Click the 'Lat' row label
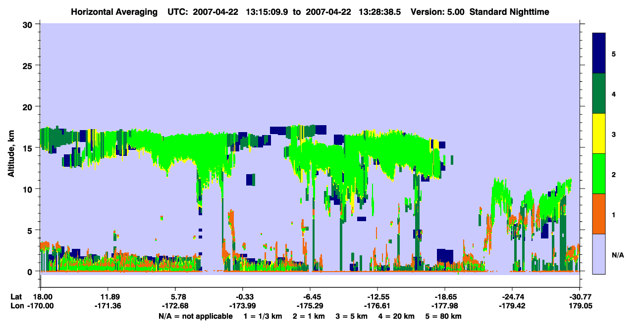This screenshot has height=330, width=644. [x=16, y=297]
